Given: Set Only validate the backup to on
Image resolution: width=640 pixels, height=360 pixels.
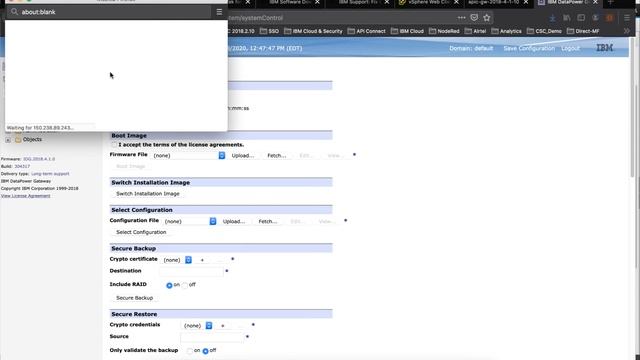Looking at the screenshot, I should click(x=190, y=351).
